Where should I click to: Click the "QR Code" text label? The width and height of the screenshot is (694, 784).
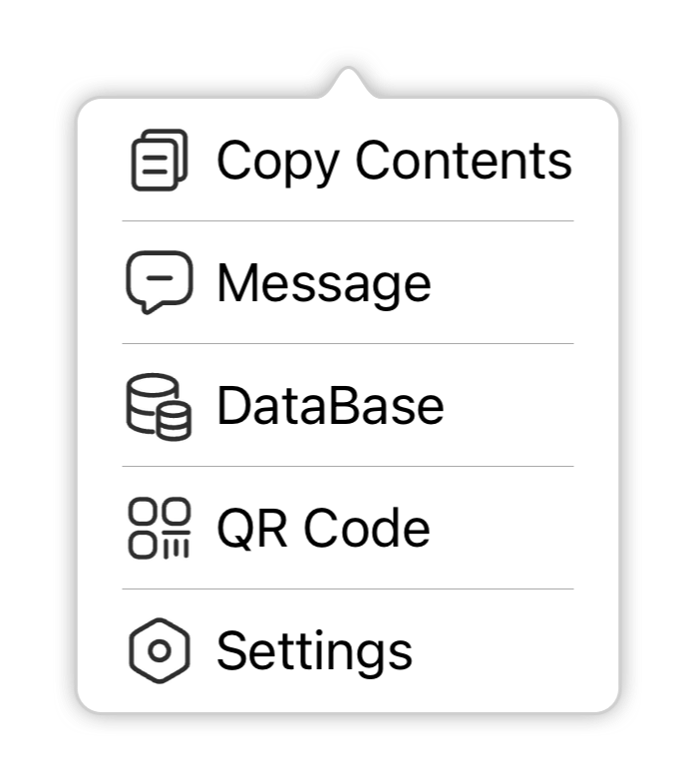[323, 529]
